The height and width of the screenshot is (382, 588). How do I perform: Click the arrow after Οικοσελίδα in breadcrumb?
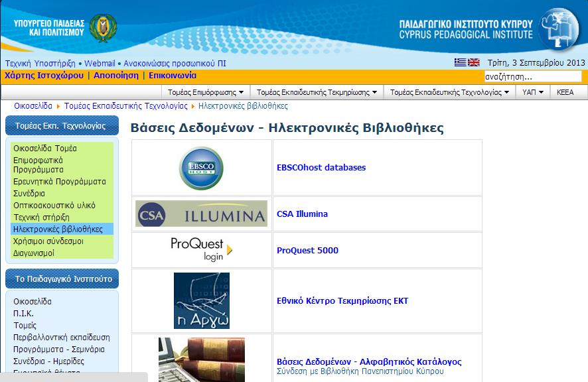(58, 107)
